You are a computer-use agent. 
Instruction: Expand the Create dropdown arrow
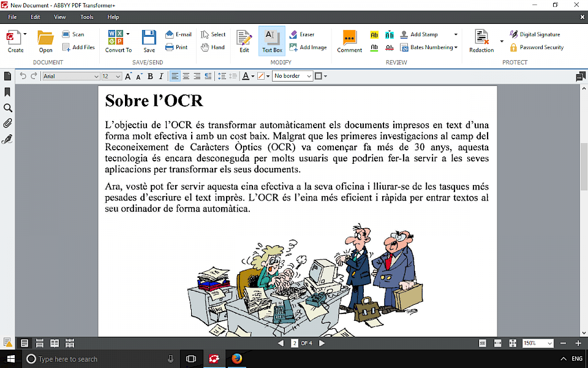click(25, 34)
